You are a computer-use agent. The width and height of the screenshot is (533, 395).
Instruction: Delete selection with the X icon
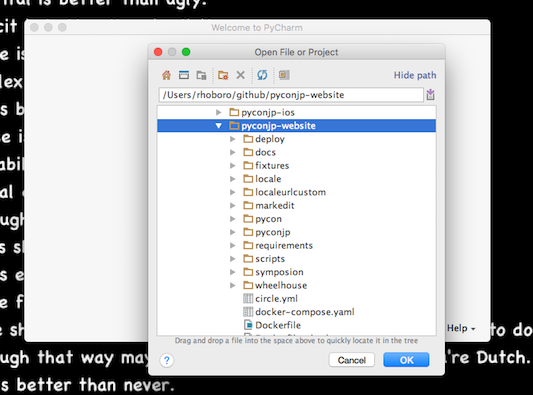pyautogui.click(x=241, y=75)
